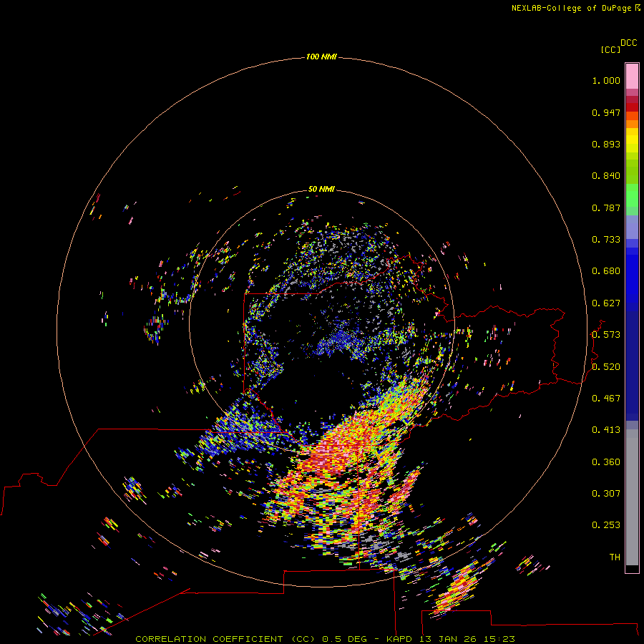
Task: Click the KAPD radar site identifier
Action: [399, 639]
